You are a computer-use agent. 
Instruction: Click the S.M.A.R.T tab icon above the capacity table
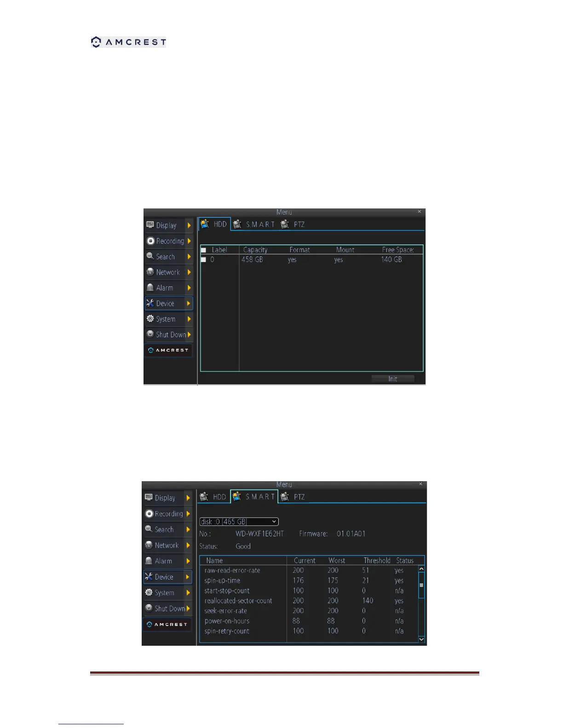[237, 224]
